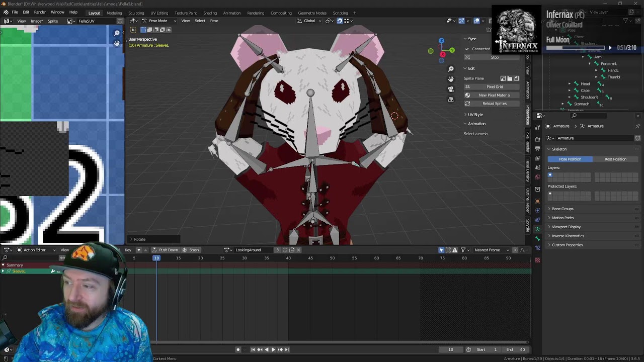Open the Object properties orange square icon

(537, 201)
